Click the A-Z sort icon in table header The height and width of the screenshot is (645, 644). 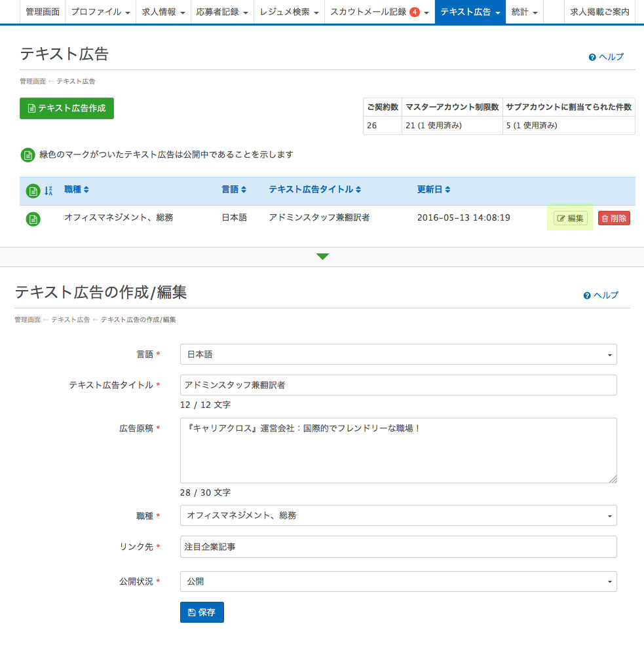[48, 191]
